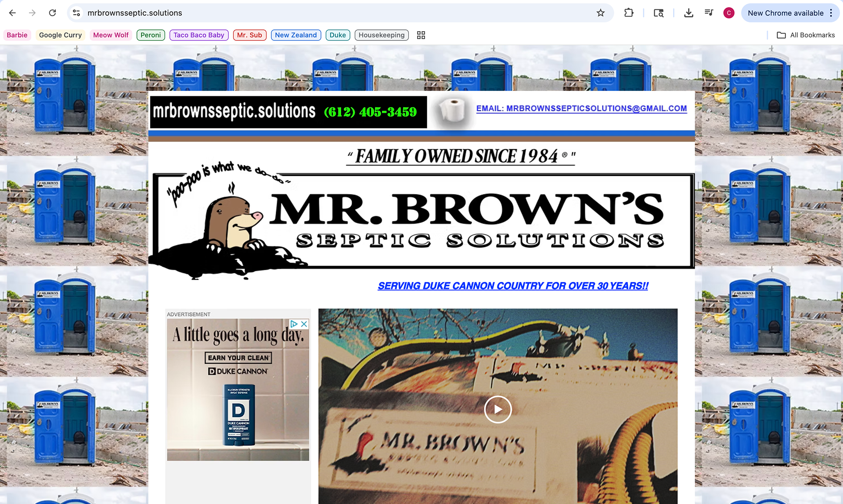This screenshot has width=843, height=504.
Task: Open media controls icon
Action: coord(709,13)
